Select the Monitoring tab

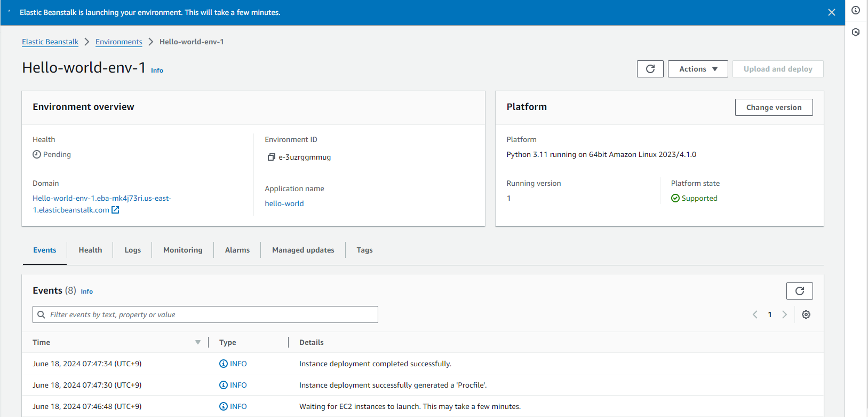click(x=182, y=250)
